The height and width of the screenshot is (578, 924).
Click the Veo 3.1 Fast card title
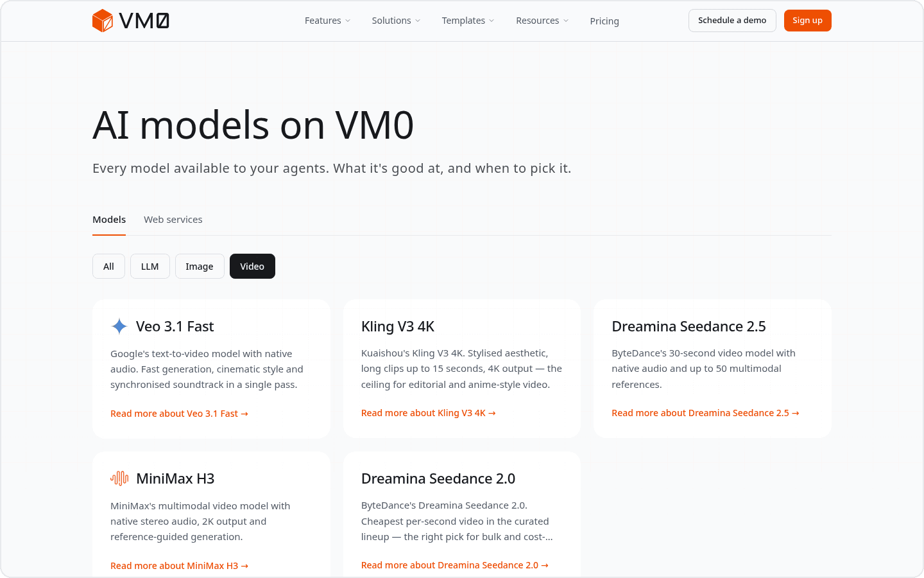pos(175,326)
